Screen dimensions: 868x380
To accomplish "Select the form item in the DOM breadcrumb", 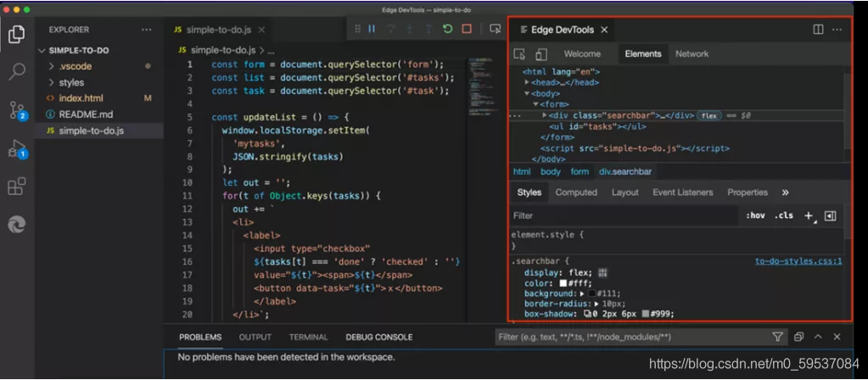I will pyautogui.click(x=580, y=171).
